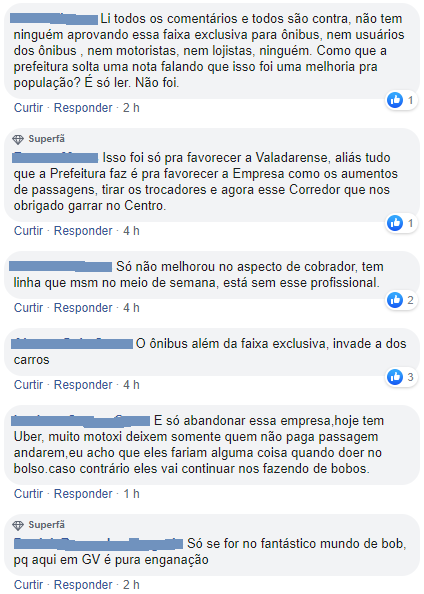The width and height of the screenshot is (424, 594).
Task: Like the first comment about faixa exclusiva
Action: click(x=28, y=108)
